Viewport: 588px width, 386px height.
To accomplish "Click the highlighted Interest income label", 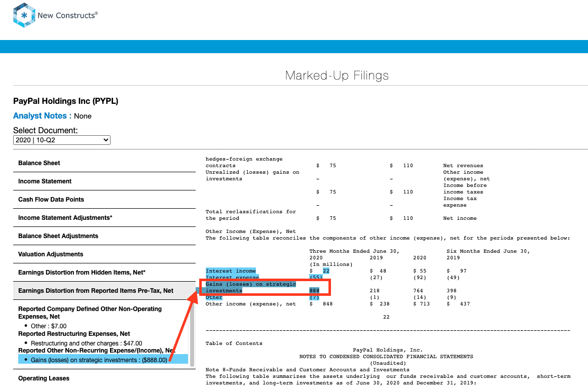I will pyautogui.click(x=231, y=271).
